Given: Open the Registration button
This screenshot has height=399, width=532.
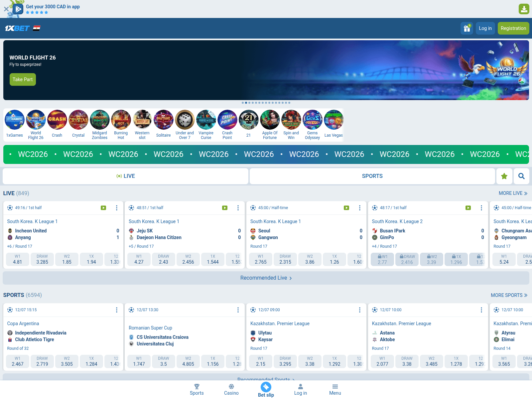Looking at the screenshot, I should click(x=513, y=28).
